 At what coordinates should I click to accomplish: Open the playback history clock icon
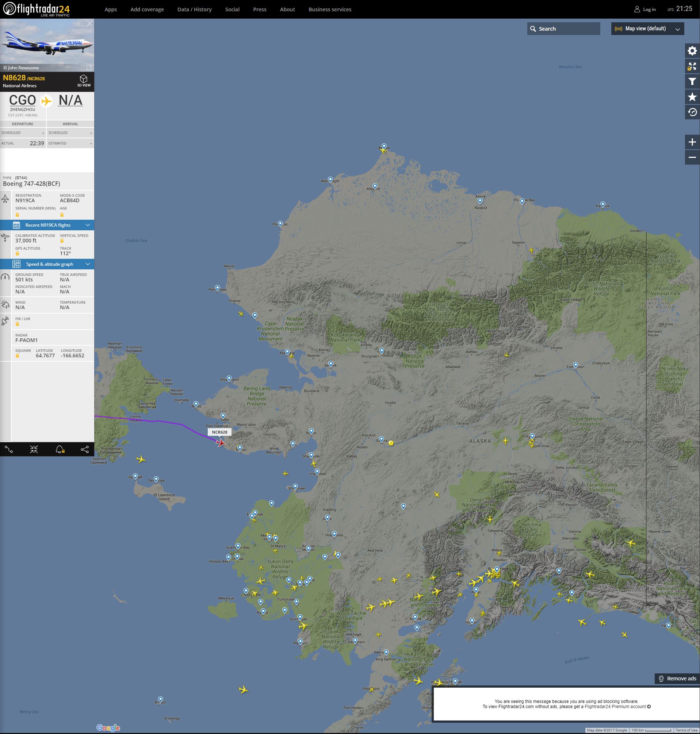[692, 112]
